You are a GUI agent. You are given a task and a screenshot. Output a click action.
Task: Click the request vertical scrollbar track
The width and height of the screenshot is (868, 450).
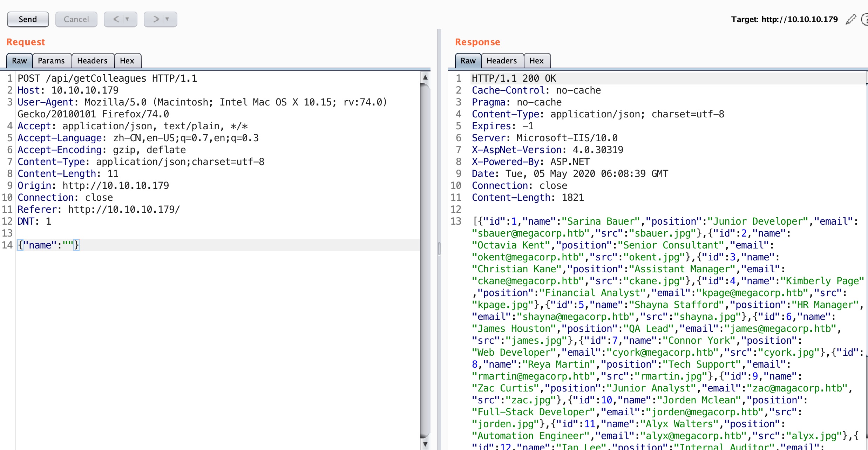click(425, 259)
